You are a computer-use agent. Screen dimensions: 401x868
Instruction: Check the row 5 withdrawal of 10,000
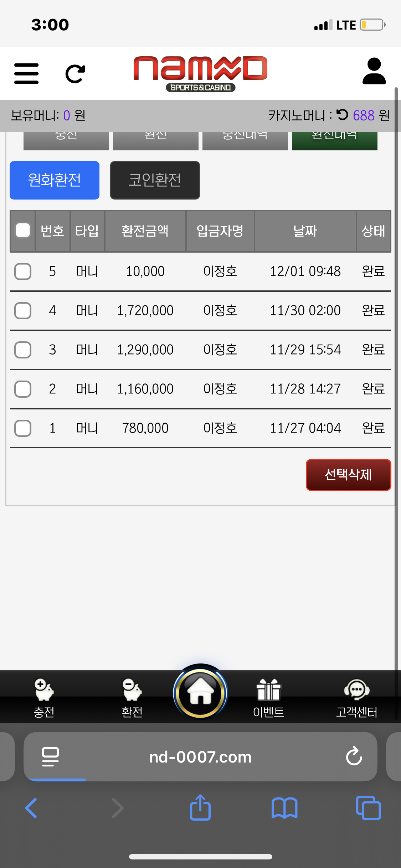point(23,272)
